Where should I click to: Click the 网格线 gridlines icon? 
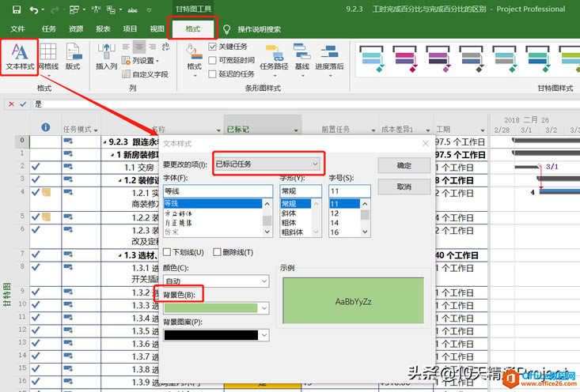click(x=48, y=55)
